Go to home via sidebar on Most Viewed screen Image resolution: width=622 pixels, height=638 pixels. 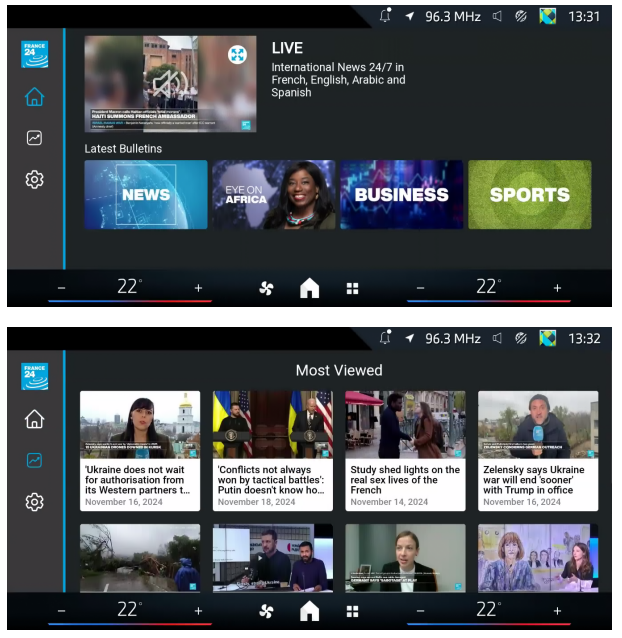click(x=35, y=419)
